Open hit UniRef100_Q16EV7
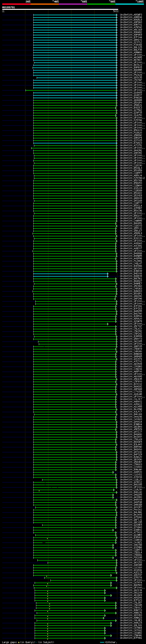 [x=131, y=95]
